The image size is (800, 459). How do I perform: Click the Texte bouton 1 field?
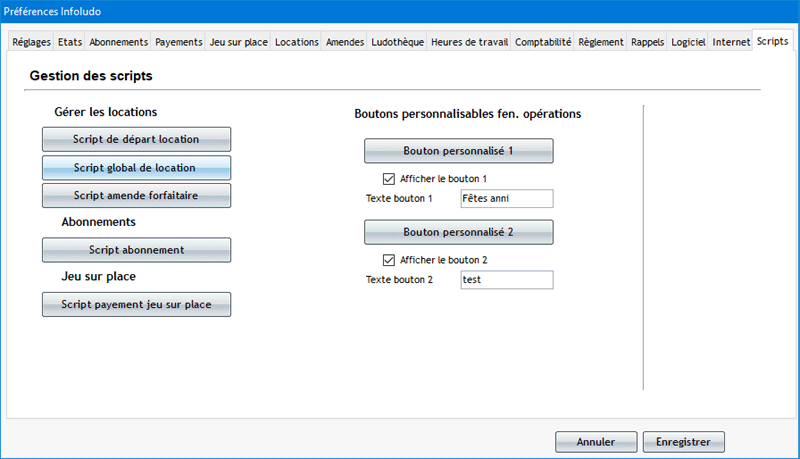(x=506, y=198)
